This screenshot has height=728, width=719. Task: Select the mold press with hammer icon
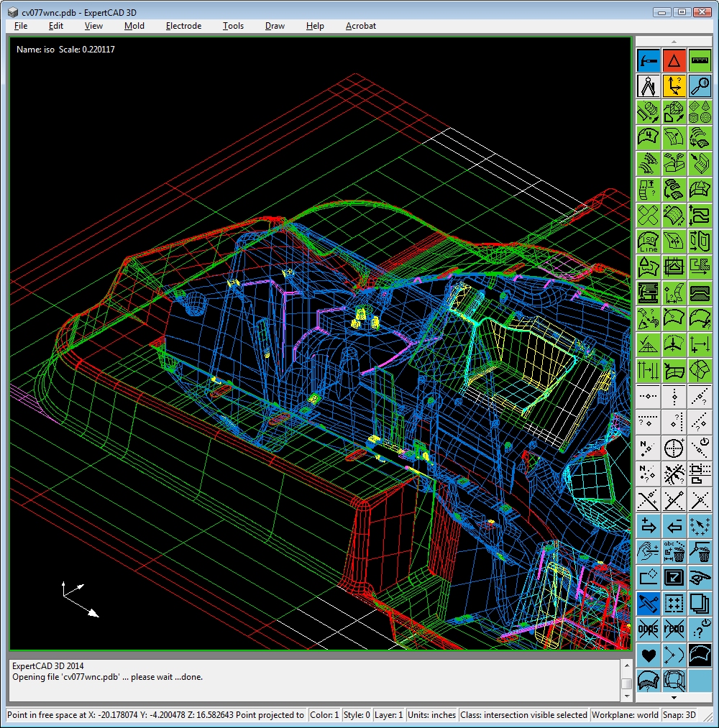(649, 293)
